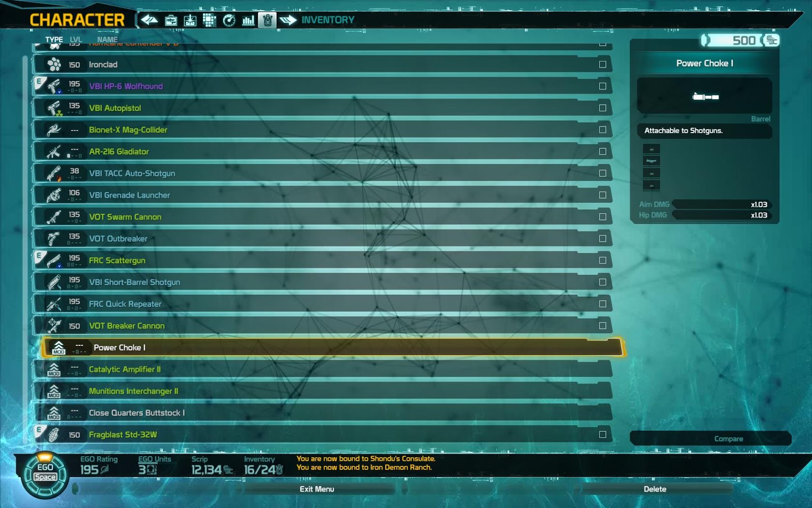Image resolution: width=812 pixels, height=508 pixels.
Task: Open the pursuits grid icon
Action: pyautogui.click(x=209, y=20)
